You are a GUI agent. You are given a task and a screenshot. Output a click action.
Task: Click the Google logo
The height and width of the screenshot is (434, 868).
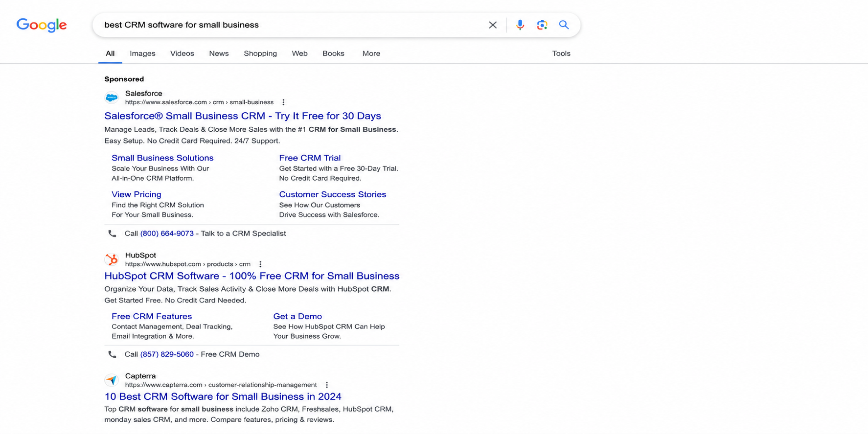(x=41, y=25)
